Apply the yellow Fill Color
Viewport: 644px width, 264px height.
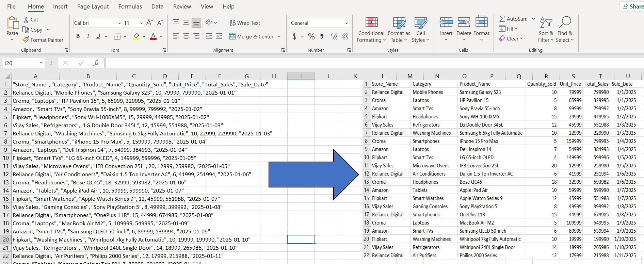(136, 36)
